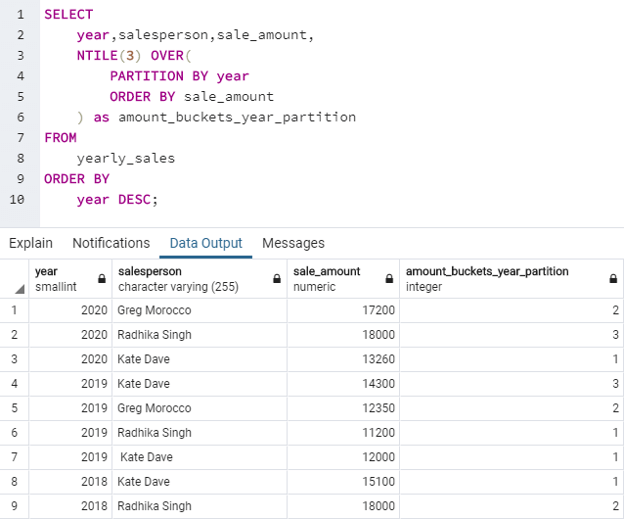Select the salesperson column header
This screenshot has width=624, height=519.
[190, 278]
